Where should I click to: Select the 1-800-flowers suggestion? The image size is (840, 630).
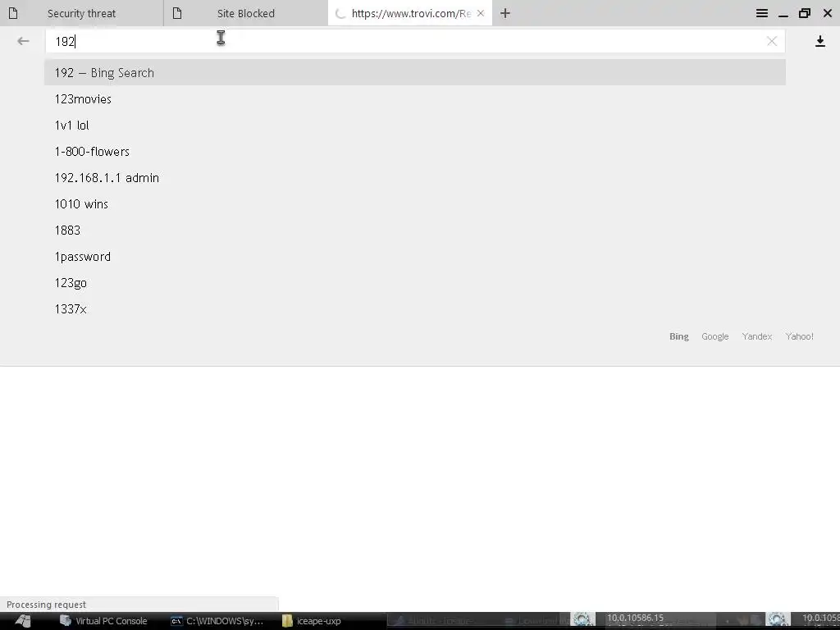(415, 152)
